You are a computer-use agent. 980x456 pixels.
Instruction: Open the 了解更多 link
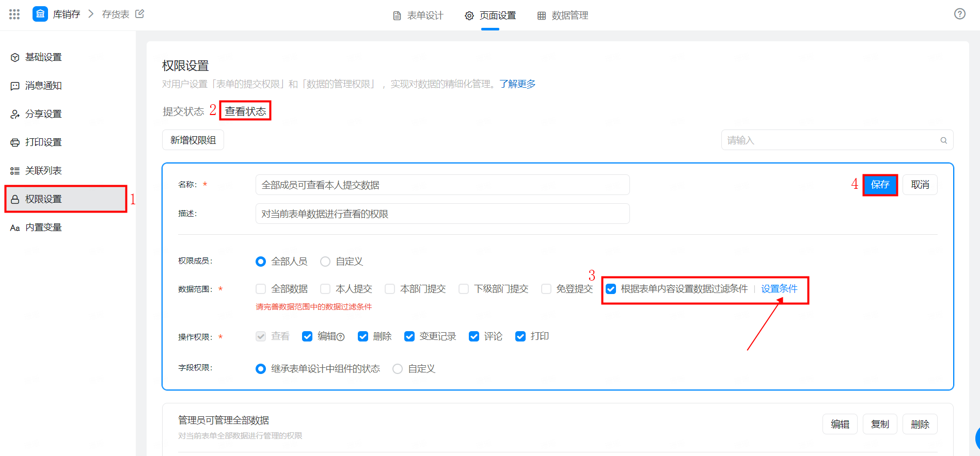click(x=517, y=84)
